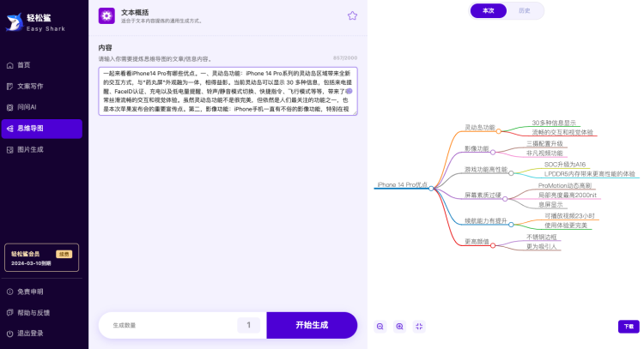The width and height of the screenshot is (644, 349).
Task: Collapse the 屏幕素质过硬 node circle
Action: tap(505, 199)
